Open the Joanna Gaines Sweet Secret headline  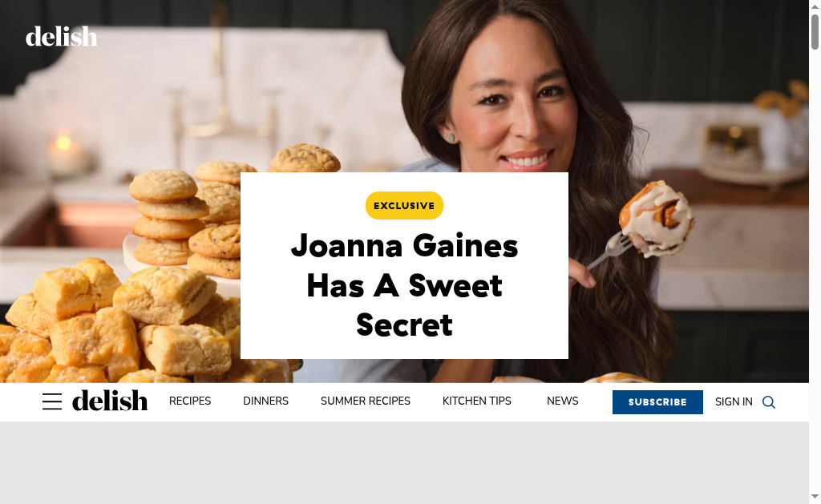coord(404,286)
